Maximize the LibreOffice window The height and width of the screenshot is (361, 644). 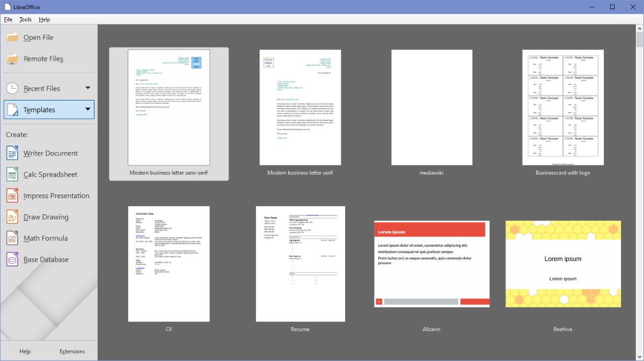[612, 7]
